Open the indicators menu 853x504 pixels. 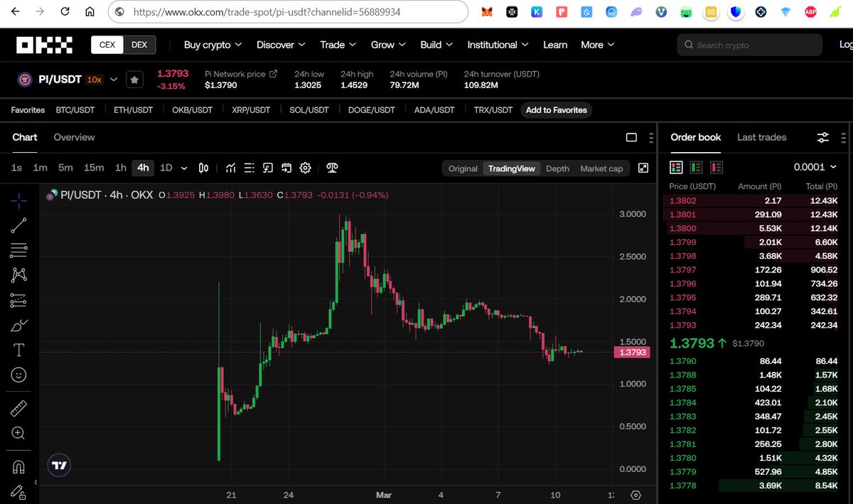(231, 168)
